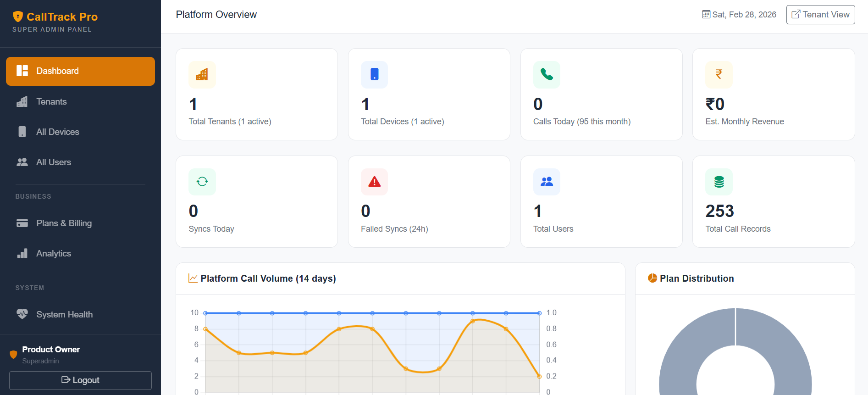Click the Total Users label
This screenshot has height=395, width=868.
point(553,229)
